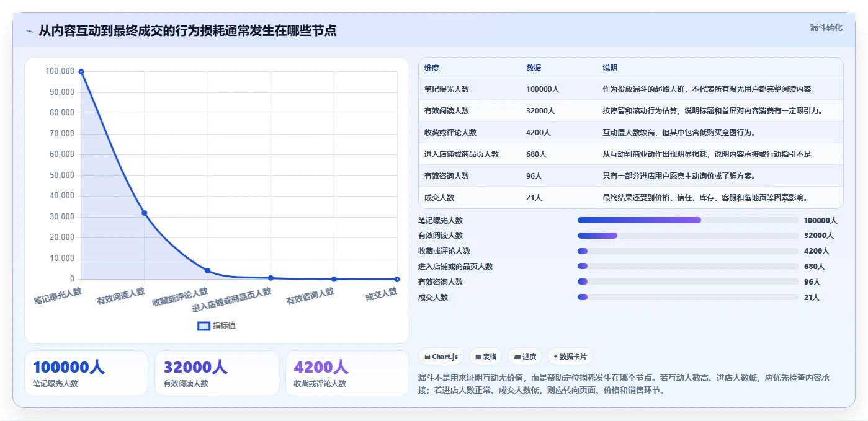868x421 pixels.
Task: Click the 漏斗转化 tag in the header
Action: (x=826, y=27)
